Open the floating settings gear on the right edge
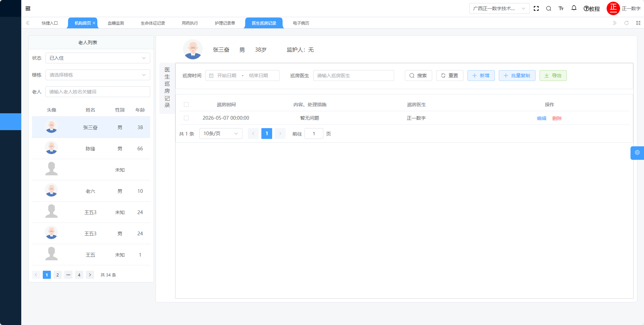Image resolution: width=644 pixels, height=325 pixels. (x=637, y=153)
